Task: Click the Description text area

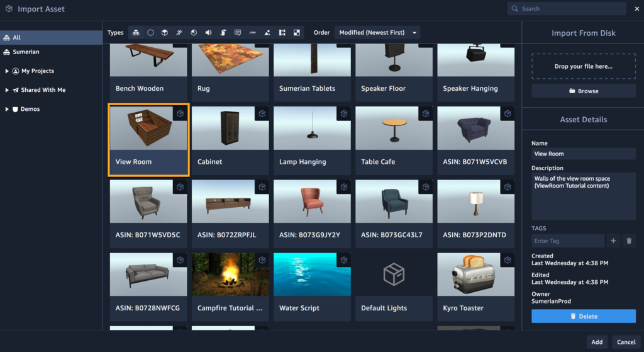Action: pos(583,196)
